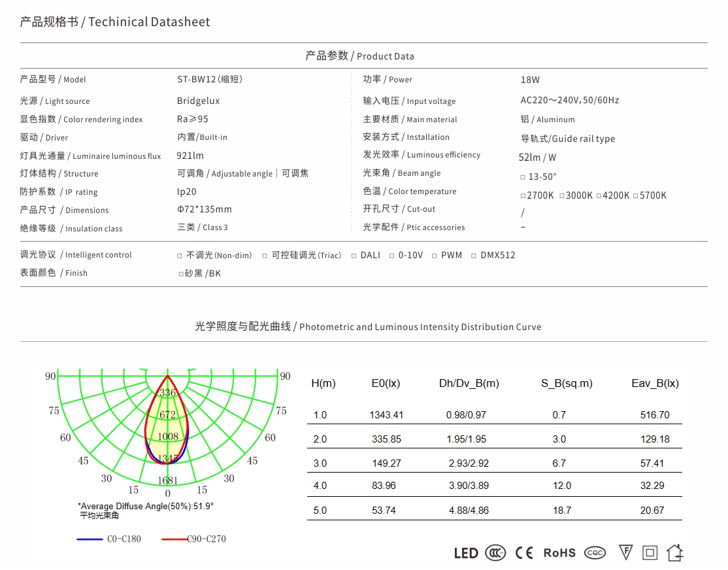Click efficiency value 52lm / W
This screenshot has height=570, width=728.
click(x=537, y=158)
